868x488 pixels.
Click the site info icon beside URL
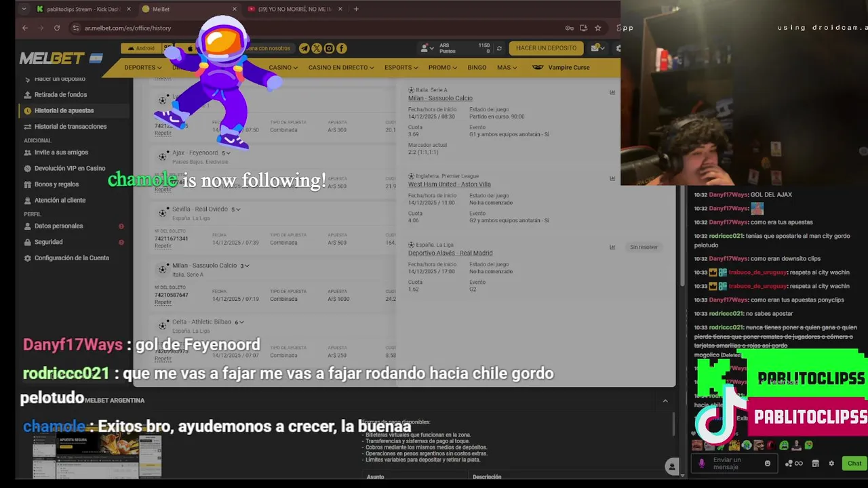tap(76, 28)
